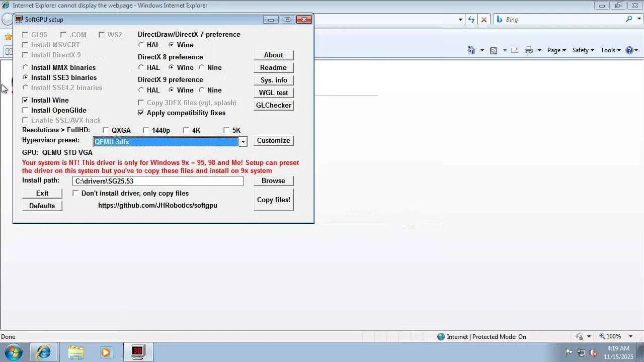The image size is (644, 362).
Task: Click the github.com/JHRobotics/softgpu URL text
Action: (157, 205)
